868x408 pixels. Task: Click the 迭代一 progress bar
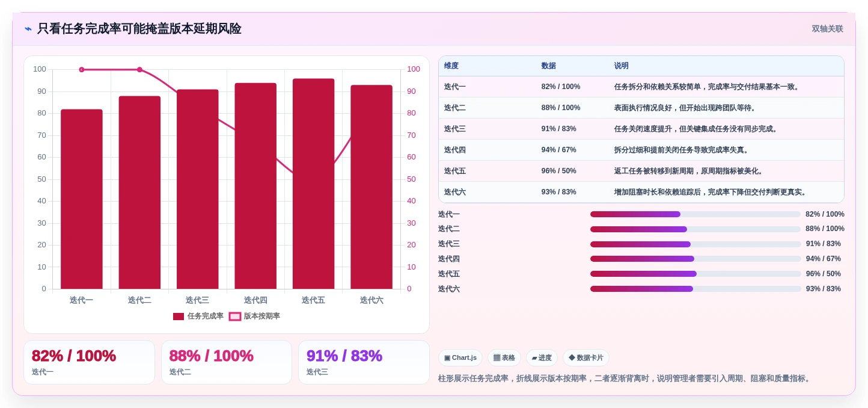coord(695,214)
